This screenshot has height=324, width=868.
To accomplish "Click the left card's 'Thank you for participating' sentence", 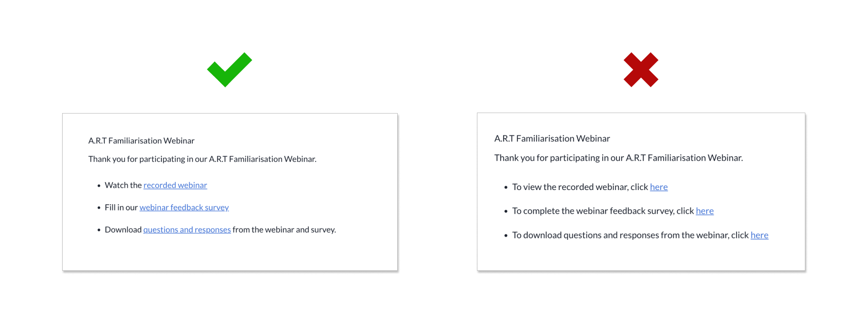I will pyautogui.click(x=202, y=159).
